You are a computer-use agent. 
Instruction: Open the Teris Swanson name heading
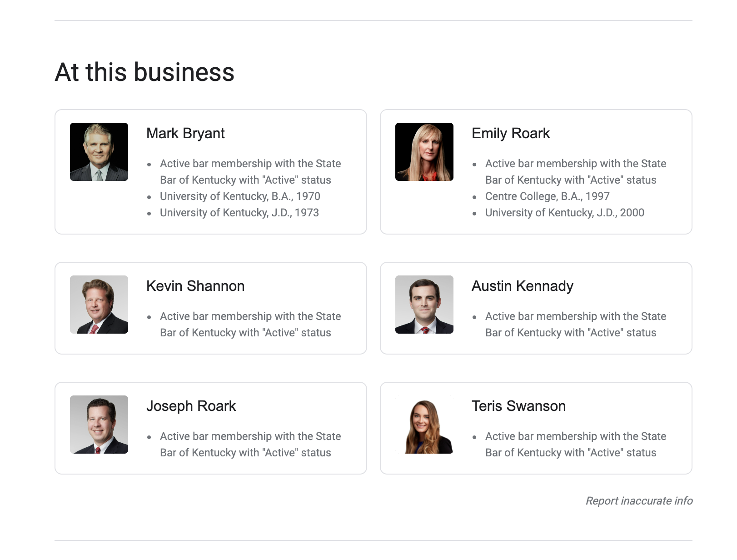[x=518, y=406]
